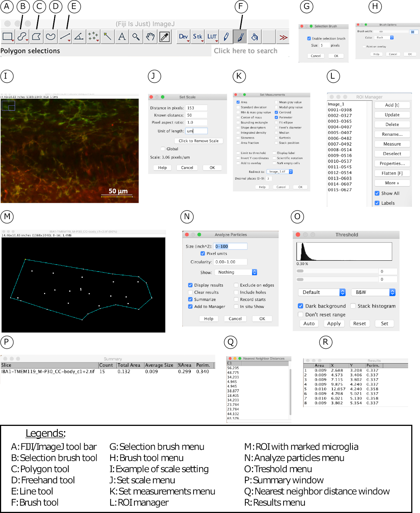Screen dimensions: 420x513
Task: Open Color dropdown showing Black
Action: (384, 37)
